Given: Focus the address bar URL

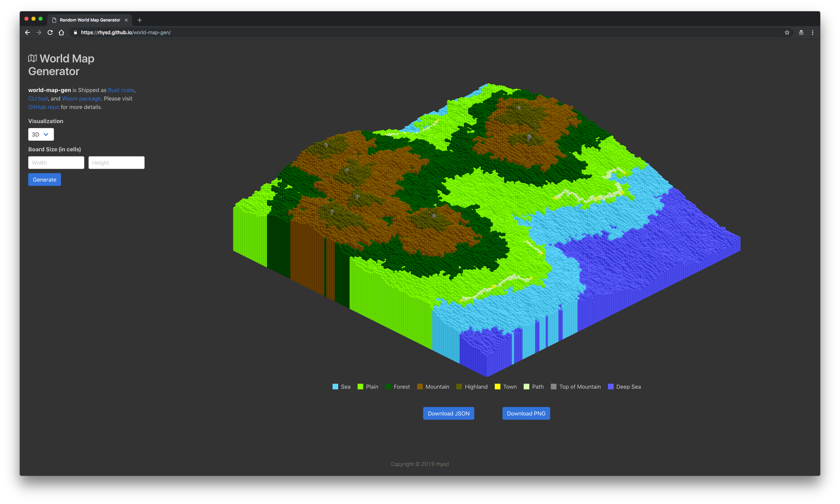Looking at the screenshot, I should 126,32.
